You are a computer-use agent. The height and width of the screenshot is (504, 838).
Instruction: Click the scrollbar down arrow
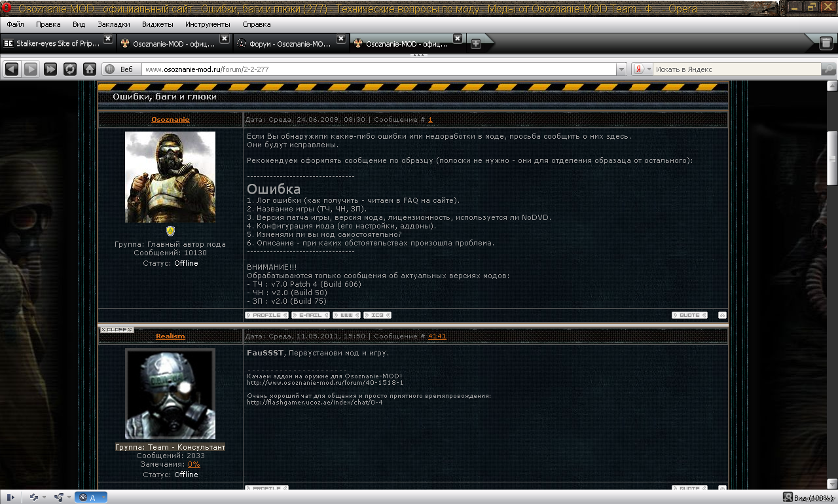(833, 485)
